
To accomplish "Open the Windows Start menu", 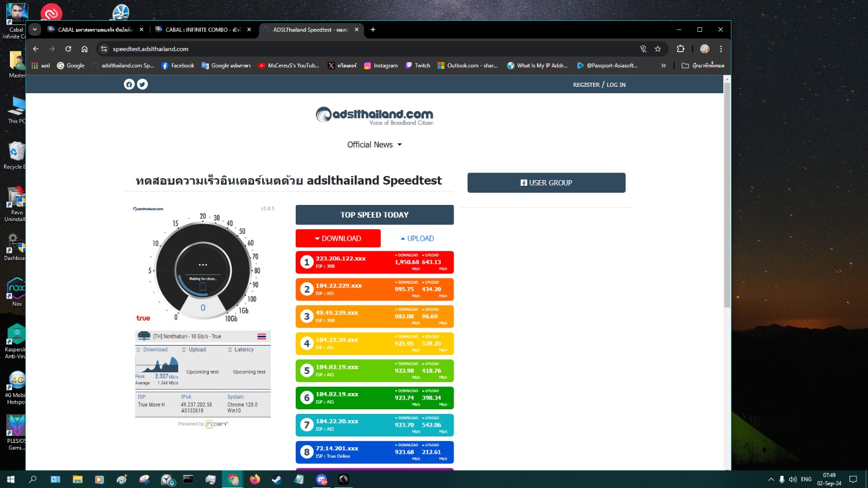I will coord(10,479).
